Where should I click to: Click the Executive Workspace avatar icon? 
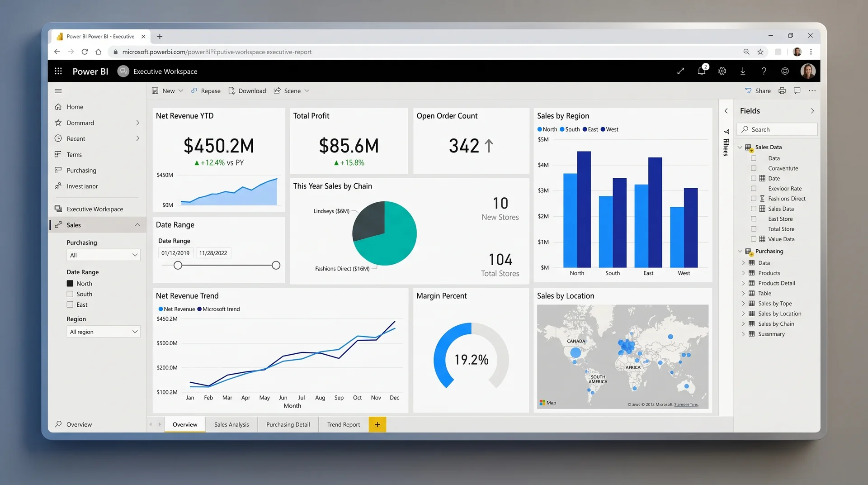(123, 71)
